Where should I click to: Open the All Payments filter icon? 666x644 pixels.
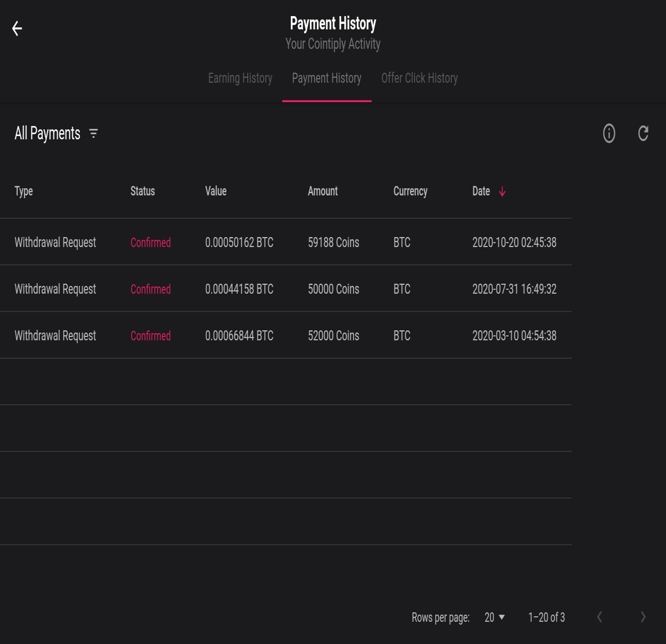coord(93,133)
